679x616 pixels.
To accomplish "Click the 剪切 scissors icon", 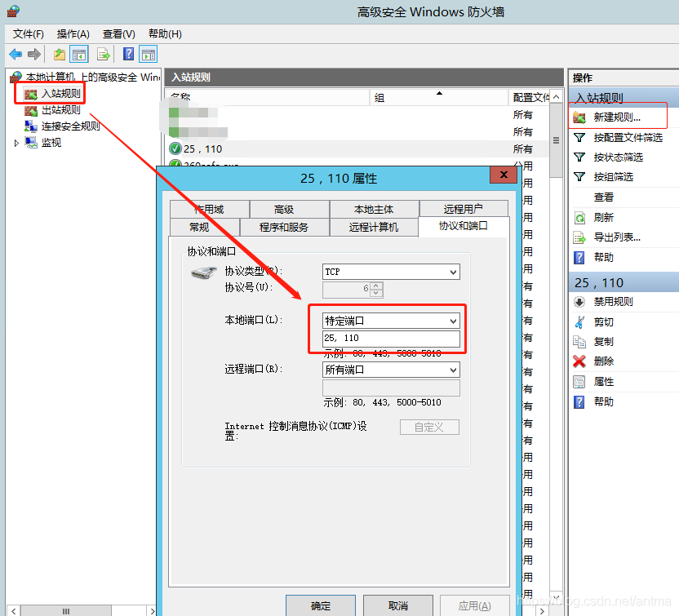I will [579, 321].
